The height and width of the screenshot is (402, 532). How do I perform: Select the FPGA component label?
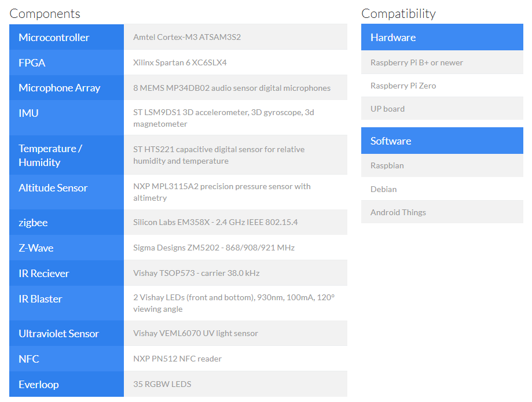[x=32, y=63]
